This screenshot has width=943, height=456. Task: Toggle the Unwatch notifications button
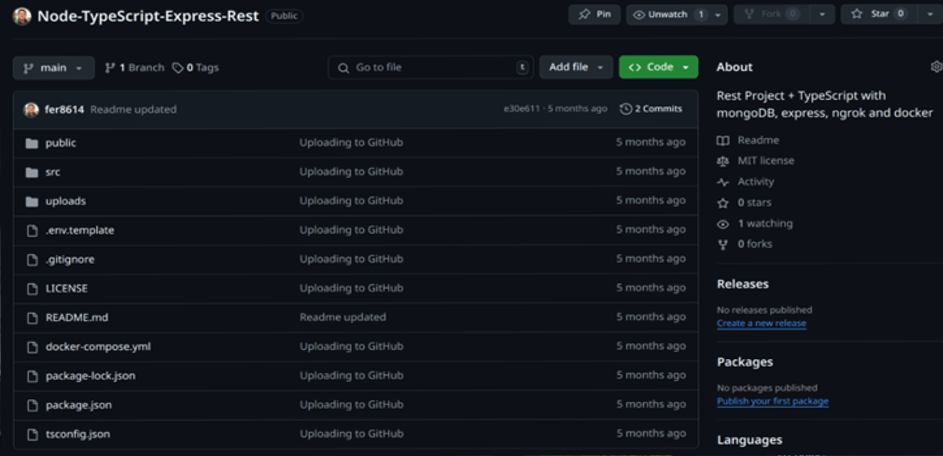coord(668,15)
